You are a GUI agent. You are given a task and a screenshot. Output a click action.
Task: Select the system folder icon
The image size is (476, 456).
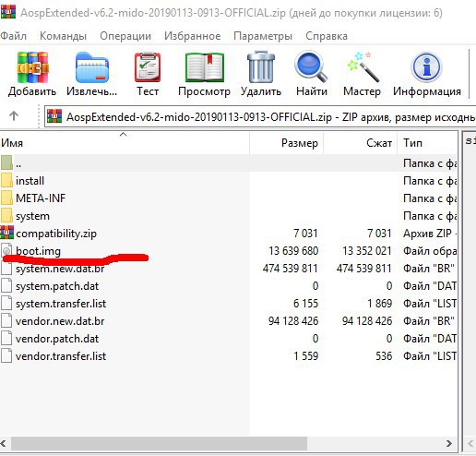[x=6, y=215]
